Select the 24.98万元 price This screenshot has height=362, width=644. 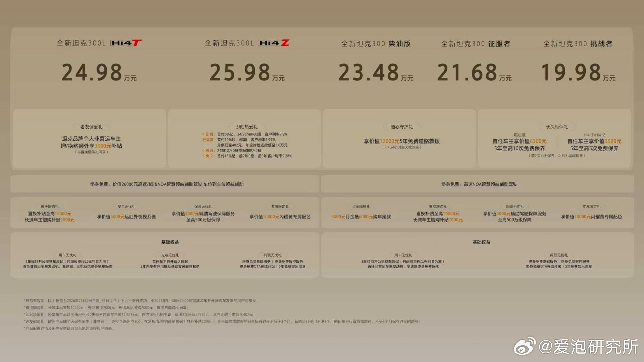tap(99, 72)
